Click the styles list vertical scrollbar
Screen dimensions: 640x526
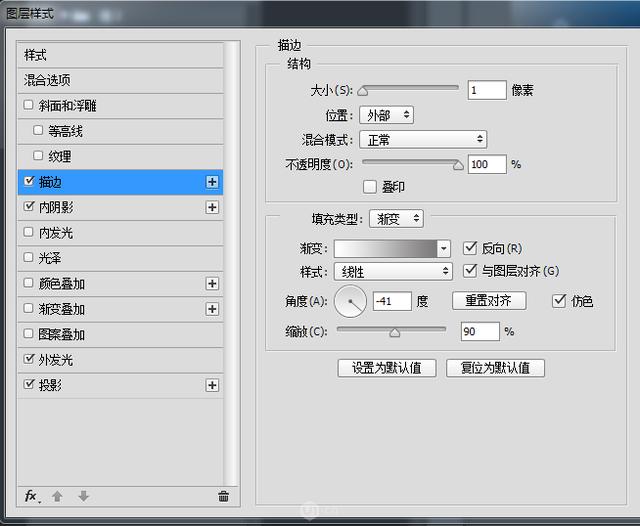pyautogui.click(x=232, y=263)
